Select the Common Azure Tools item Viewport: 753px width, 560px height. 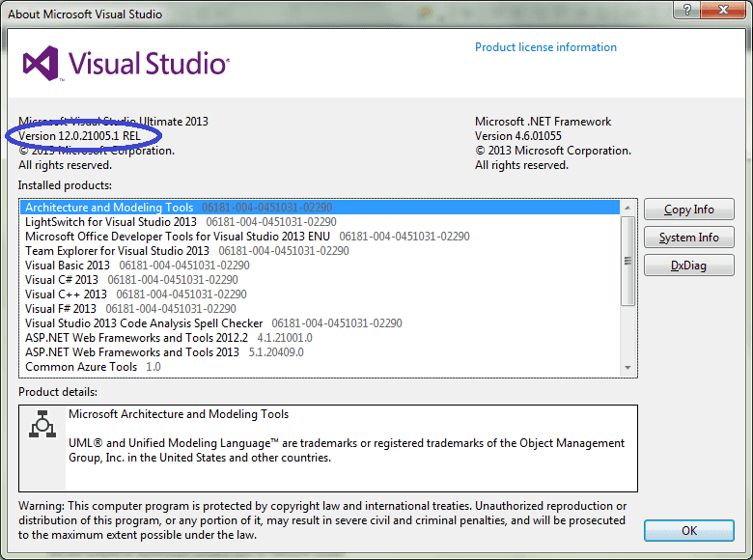[x=81, y=367]
